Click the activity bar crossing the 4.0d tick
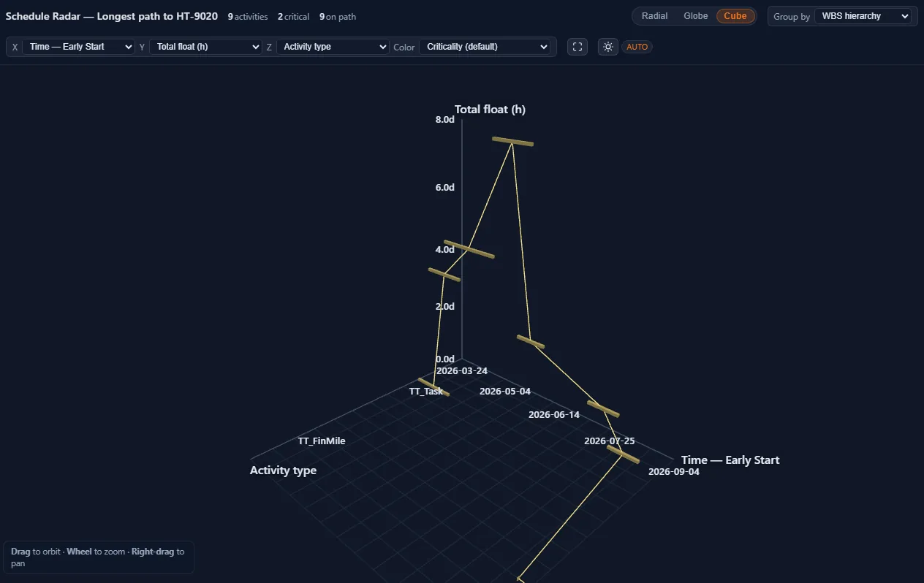The image size is (924, 583). coord(469,249)
